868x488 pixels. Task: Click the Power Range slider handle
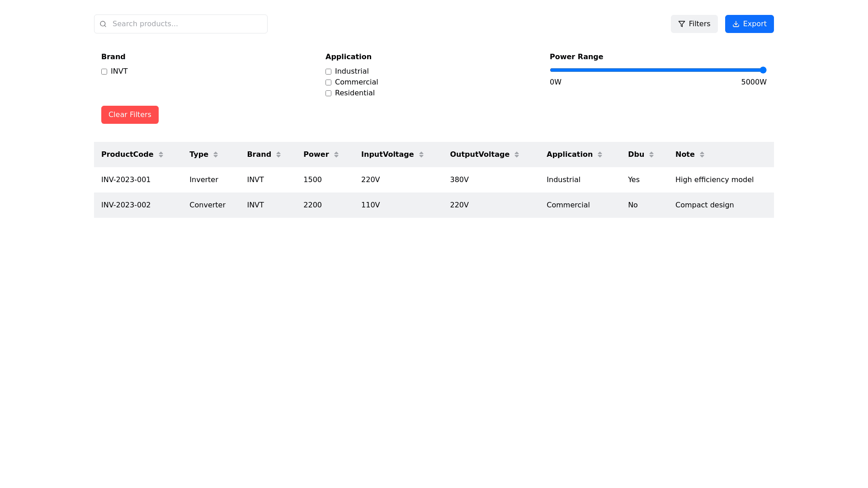[x=763, y=70]
